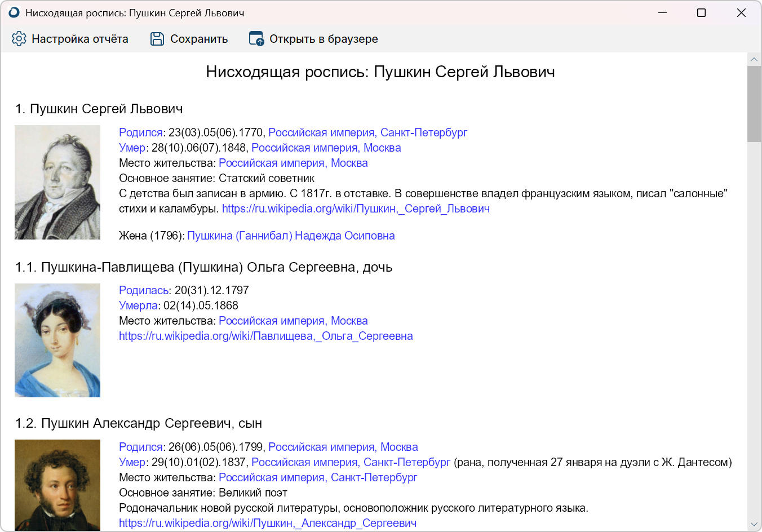
Task: Open wife link Пушкина (Ганнибал) Надежда Осиповна
Action: (291, 236)
